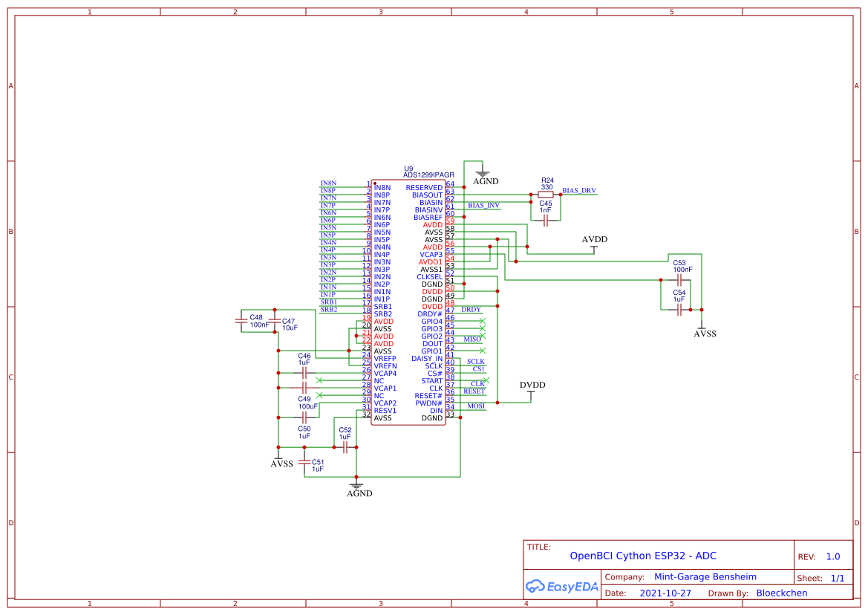Select the no-connect marker on GPIO4 pin
Image resolution: width=868 pixels, height=615 pixels.
[483, 320]
